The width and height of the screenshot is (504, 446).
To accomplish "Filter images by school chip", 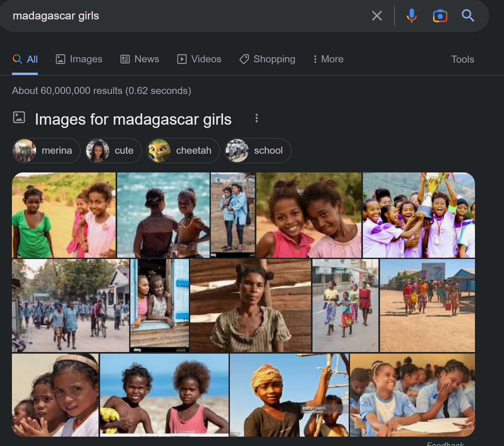I will (258, 150).
